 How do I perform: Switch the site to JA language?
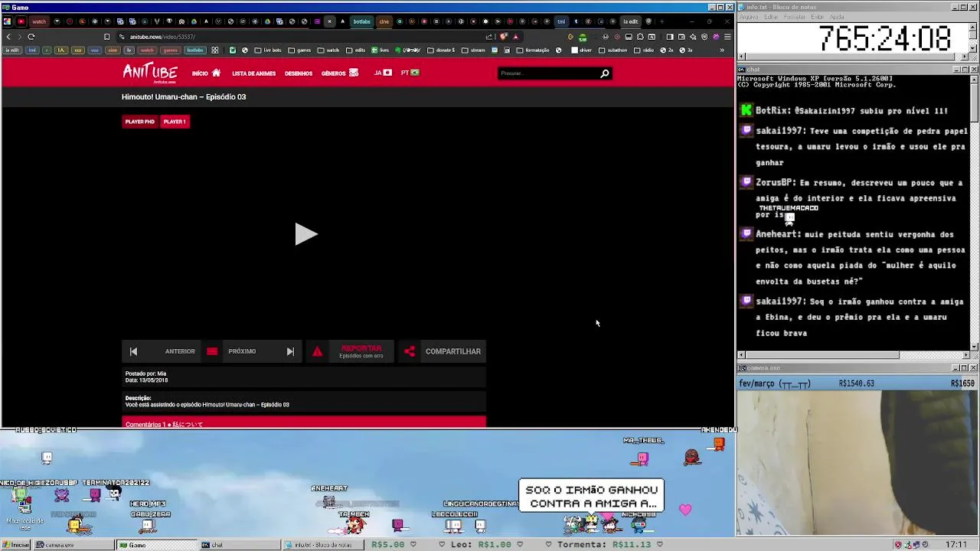[x=383, y=73]
